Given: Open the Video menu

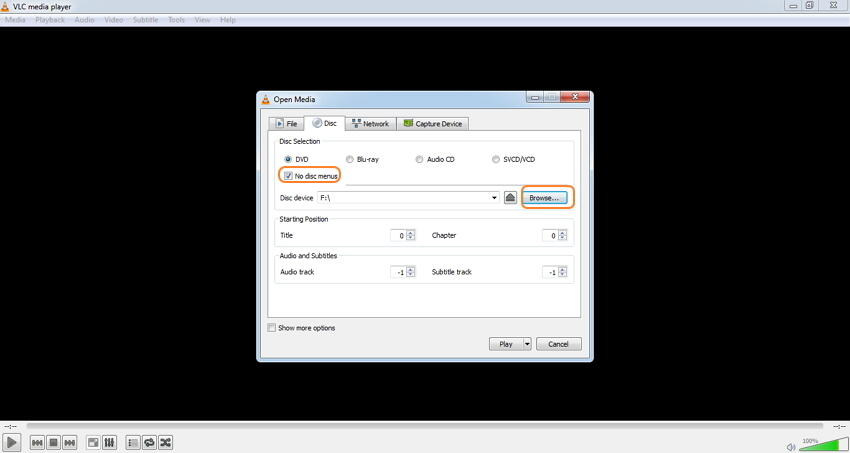Looking at the screenshot, I should (113, 20).
